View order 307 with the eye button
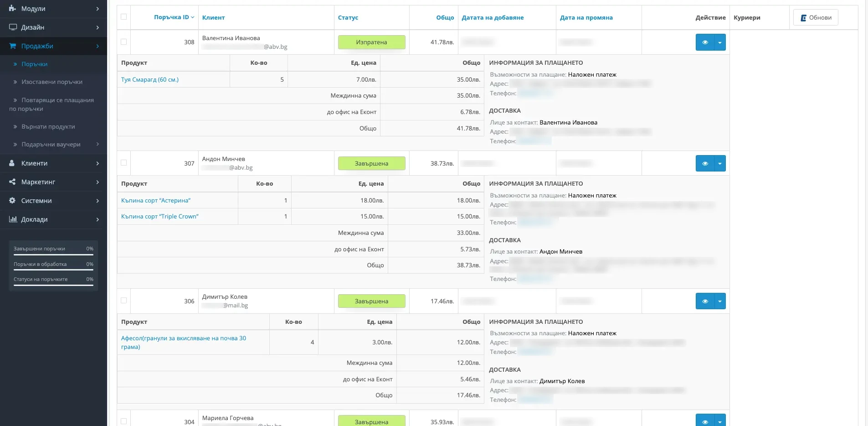 click(705, 163)
